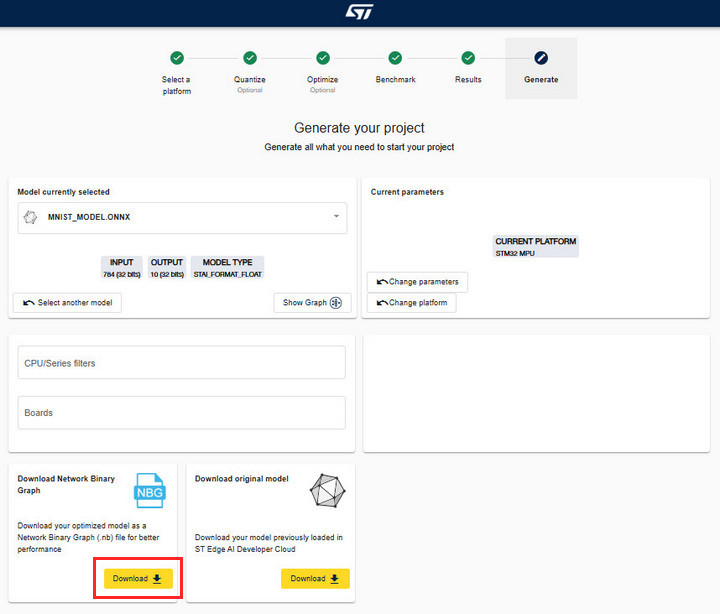Click the Quantize step checkmark icon

point(250,58)
